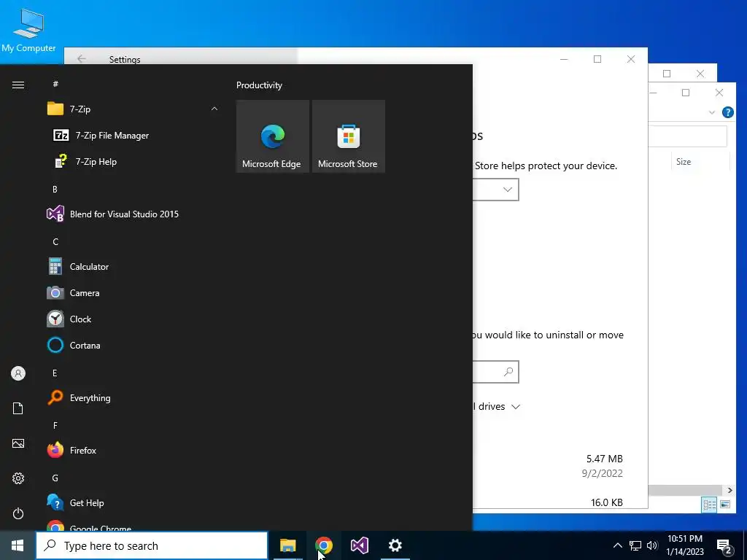The width and height of the screenshot is (747, 560).
Task: Switch Explorer to details view
Action: [x=709, y=505]
